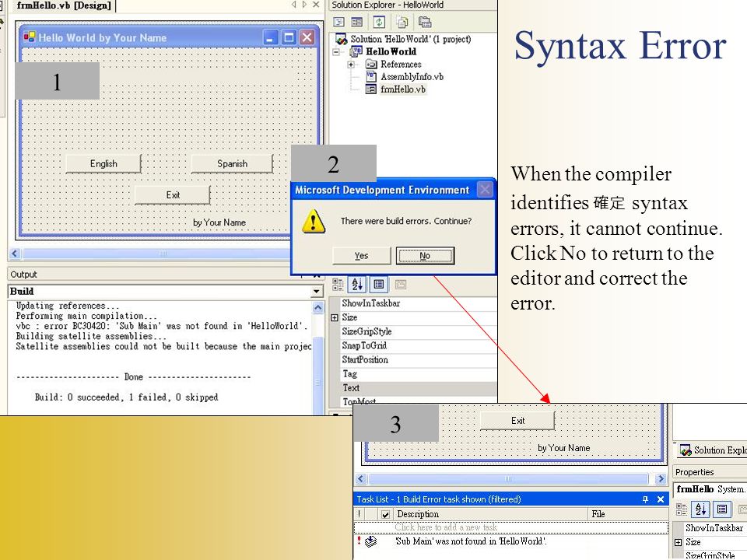The width and height of the screenshot is (747, 560).
Task: Click the Output panel title
Action: pyautogui.click(x=24, y=275)
